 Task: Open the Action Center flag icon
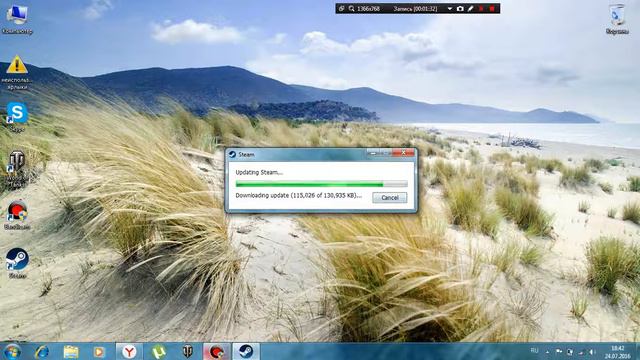[558, 351]
